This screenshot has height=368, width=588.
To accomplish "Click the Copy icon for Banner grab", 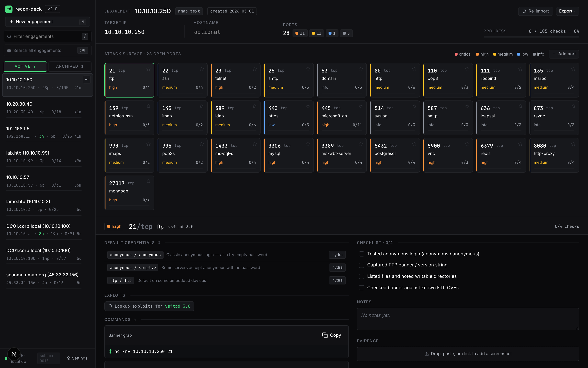I will [x=325, y=335].
